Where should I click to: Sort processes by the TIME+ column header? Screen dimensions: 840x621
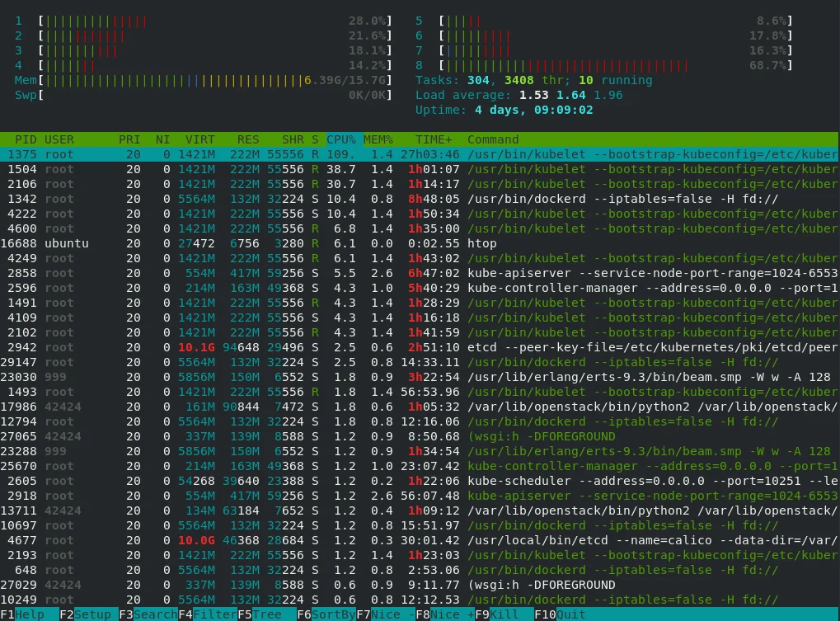coord(434,139)
